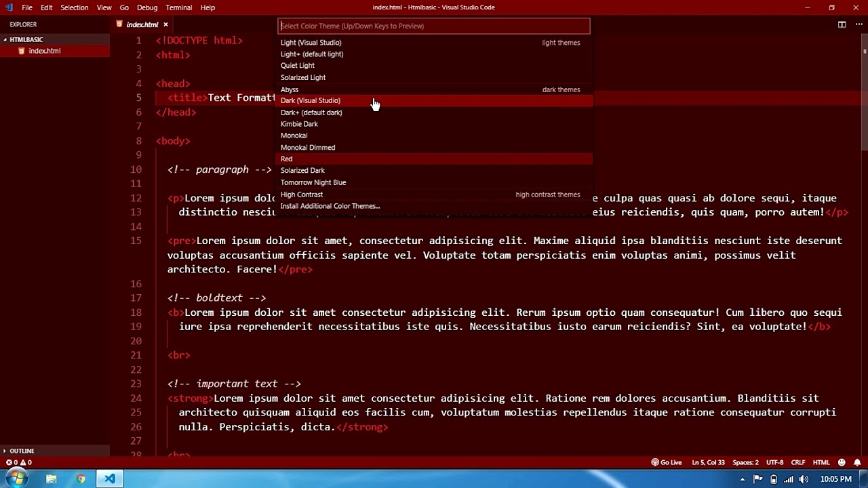Image resolution: width=868 pixels, height=488 pixels.
Task: Open Google Chrome from the taskbar
Action: pyautogui.click(x=81, y=479)
